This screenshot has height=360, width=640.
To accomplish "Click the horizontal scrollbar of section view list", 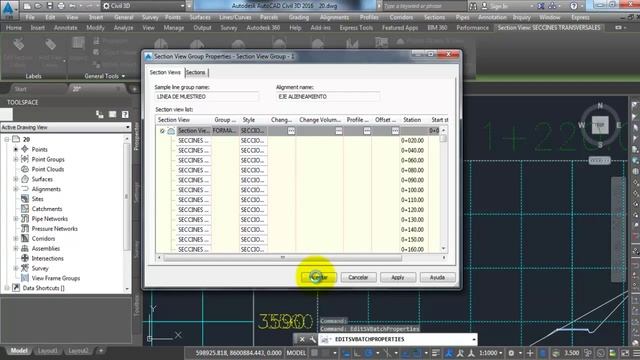I will pyautogui.click(x=282, y=258).
